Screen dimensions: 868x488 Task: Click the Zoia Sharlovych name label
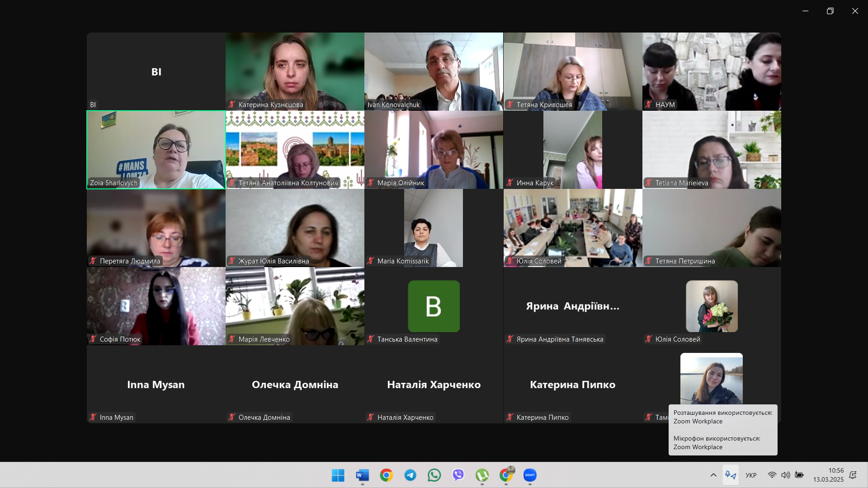tap(113, 183)
